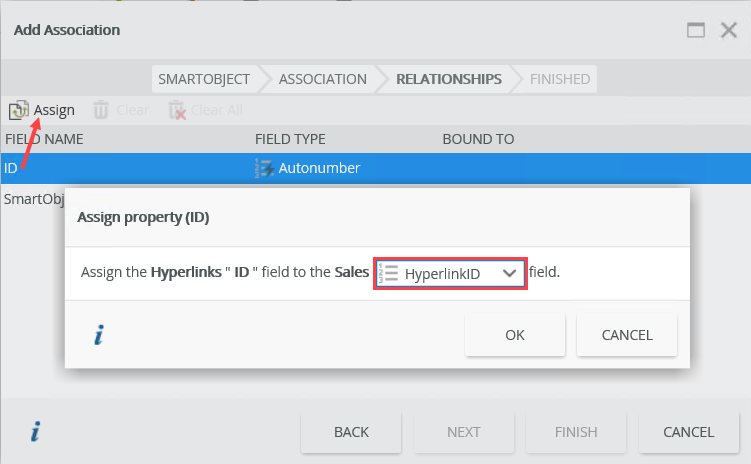The image size is (751, 464).
Task: Close the Add Association window
Action: pos(728,30)
